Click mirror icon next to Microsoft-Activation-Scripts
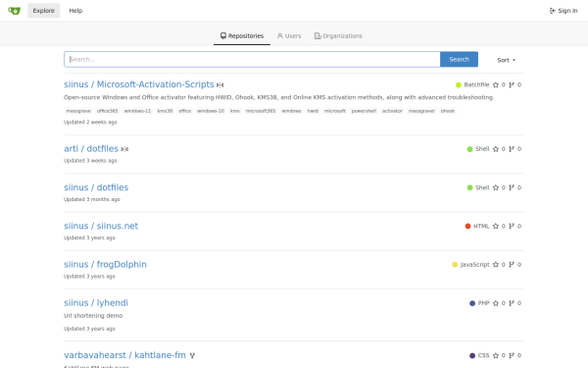This screenshot has height=368, width=588. point(220,85)
